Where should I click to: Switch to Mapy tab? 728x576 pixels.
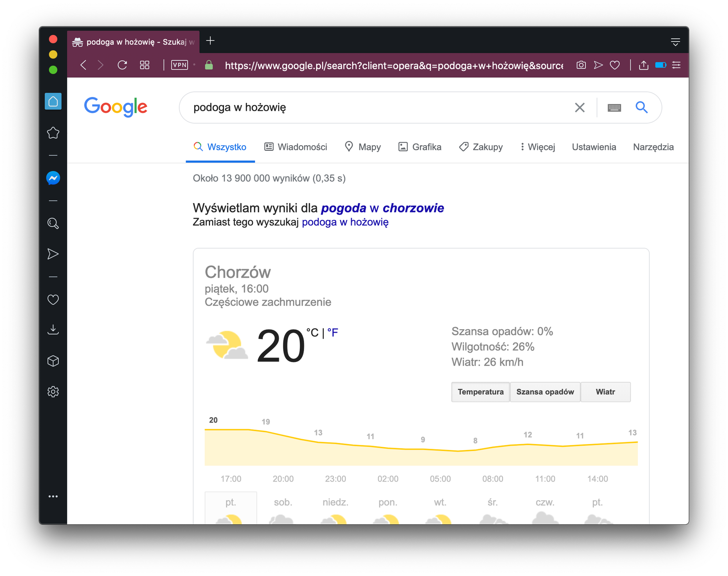[x=363, y=147]
